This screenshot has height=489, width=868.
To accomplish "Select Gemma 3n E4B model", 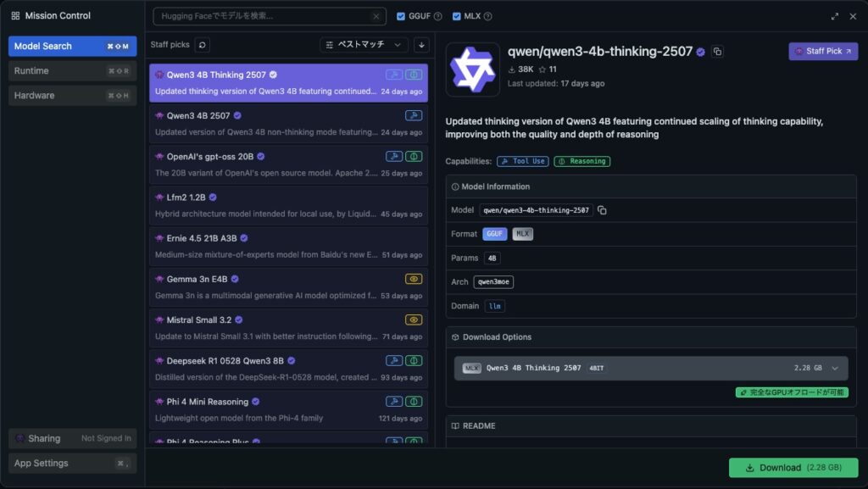I will [x=288, y=287].
